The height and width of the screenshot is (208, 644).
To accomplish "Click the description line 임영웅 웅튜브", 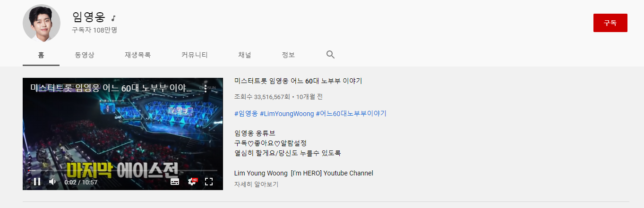I will click(255, 133).
